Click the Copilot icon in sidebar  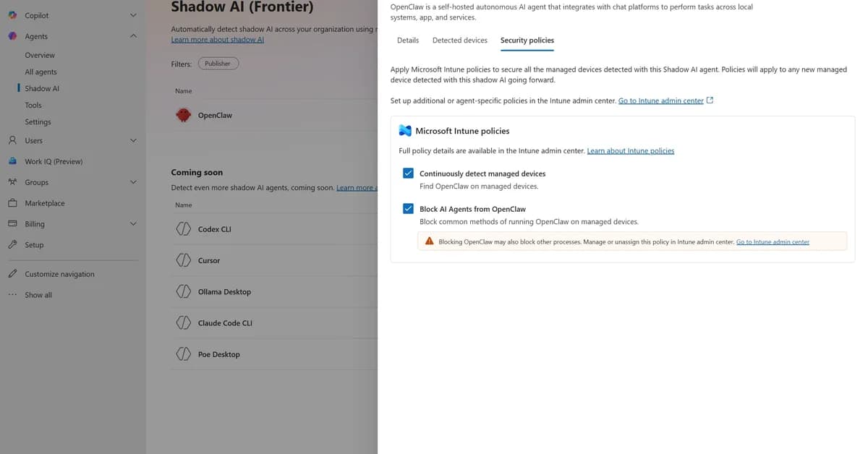12,15
